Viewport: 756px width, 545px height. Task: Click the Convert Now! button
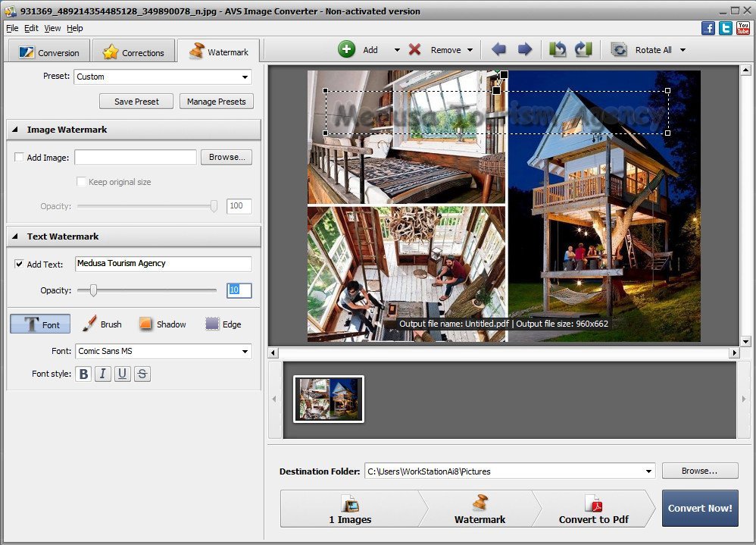click(699, 509)
